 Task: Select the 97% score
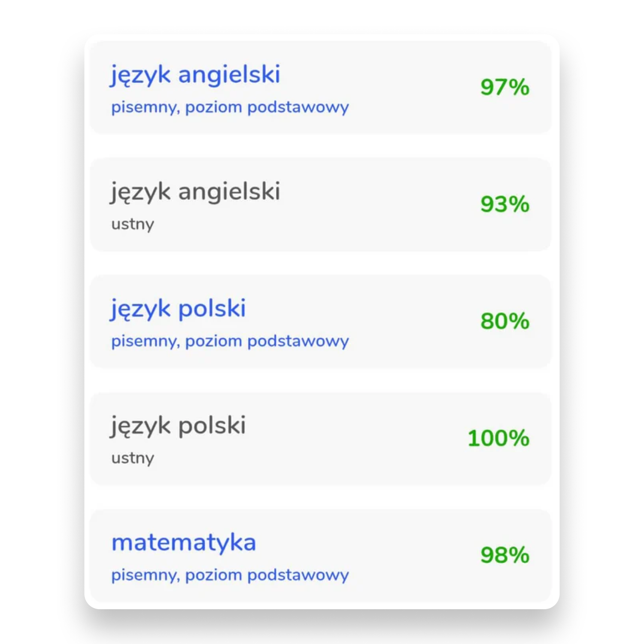click(x=505, y=87)
